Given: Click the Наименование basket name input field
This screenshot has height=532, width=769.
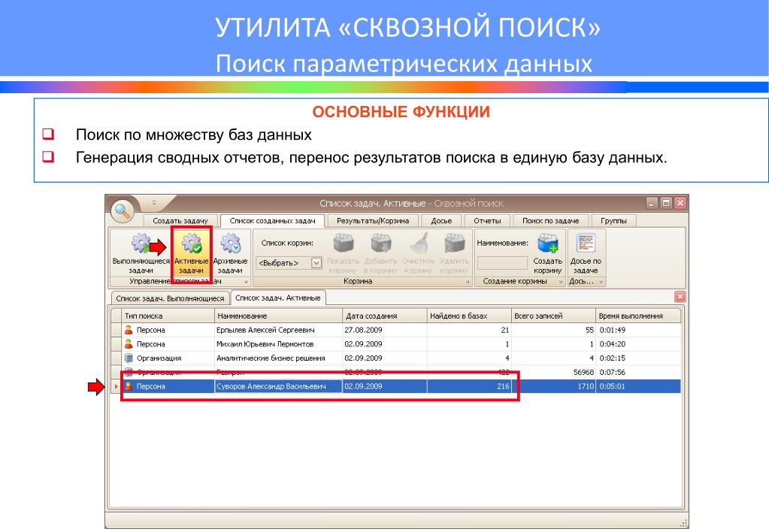Looking at the screenshot, I should tap(502, 263).
